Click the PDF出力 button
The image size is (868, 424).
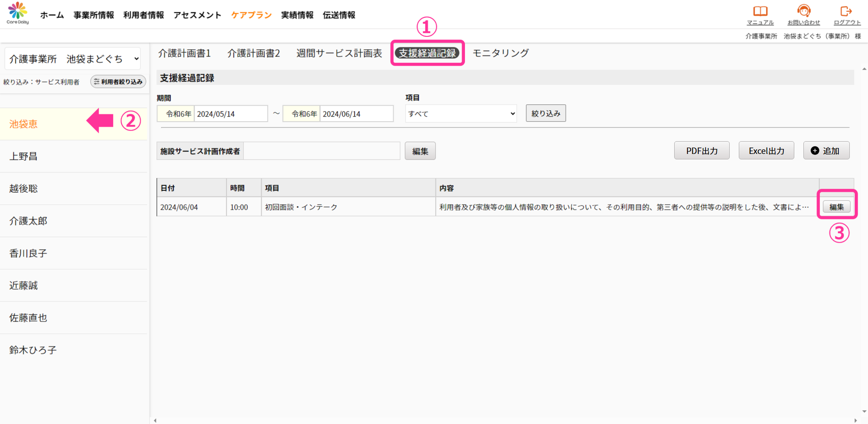point(701,151)
